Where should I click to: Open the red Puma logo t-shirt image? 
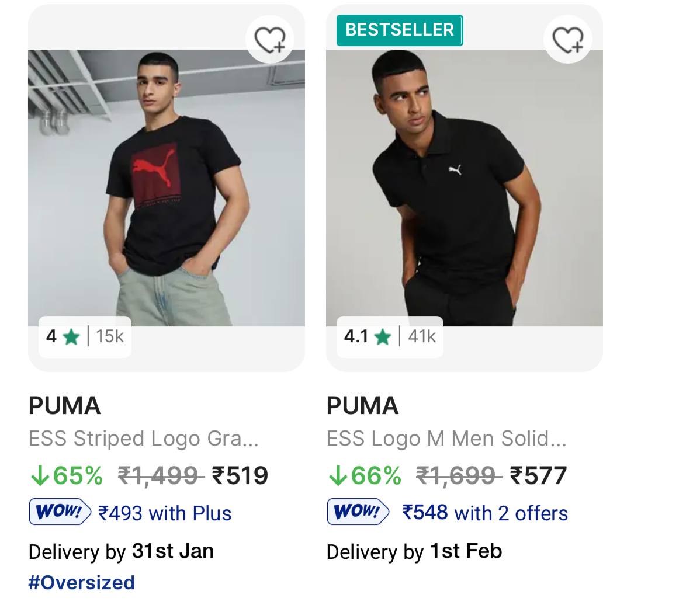click(x=167, y=187)
